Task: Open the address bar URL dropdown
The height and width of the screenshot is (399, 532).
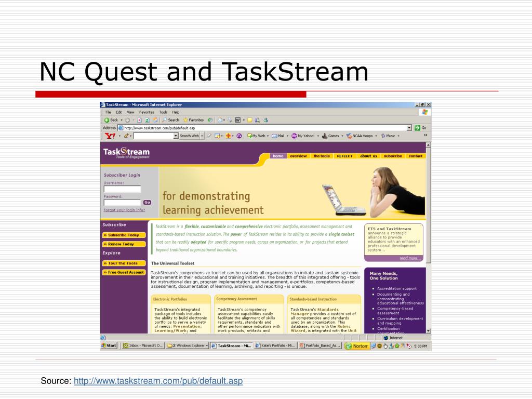Action: pyautogui.click(x=409, y=128)
